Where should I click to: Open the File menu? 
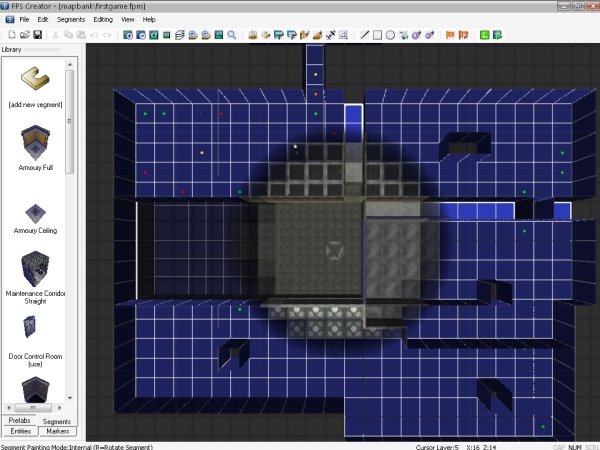click(24, 20)
